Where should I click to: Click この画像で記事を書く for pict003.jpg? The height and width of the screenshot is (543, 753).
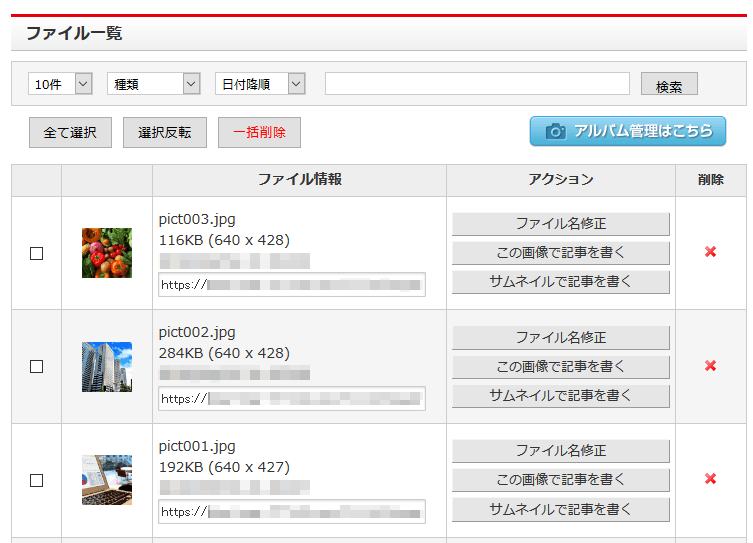tap(560, 253)
